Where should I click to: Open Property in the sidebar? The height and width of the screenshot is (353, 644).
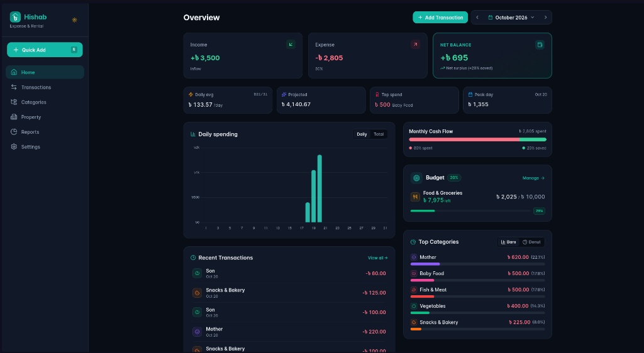point(45,117)
